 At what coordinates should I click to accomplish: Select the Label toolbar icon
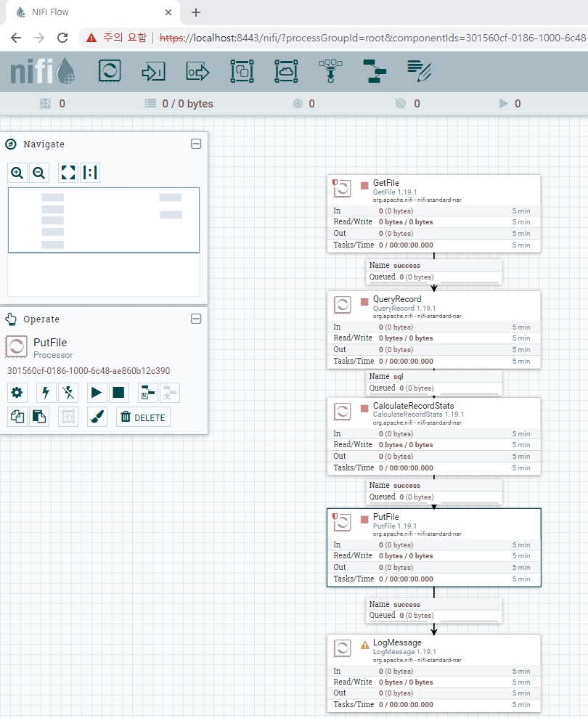(419, 71)
